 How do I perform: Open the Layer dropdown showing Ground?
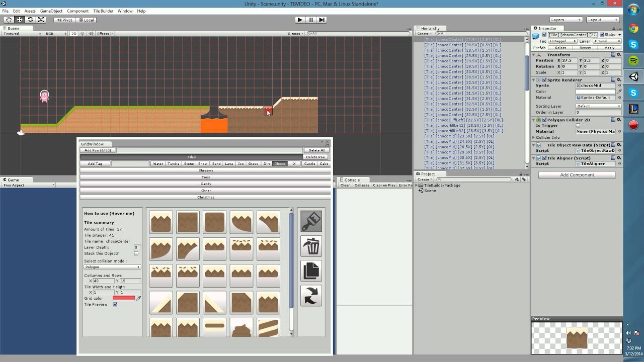click(x=607, y=41)
